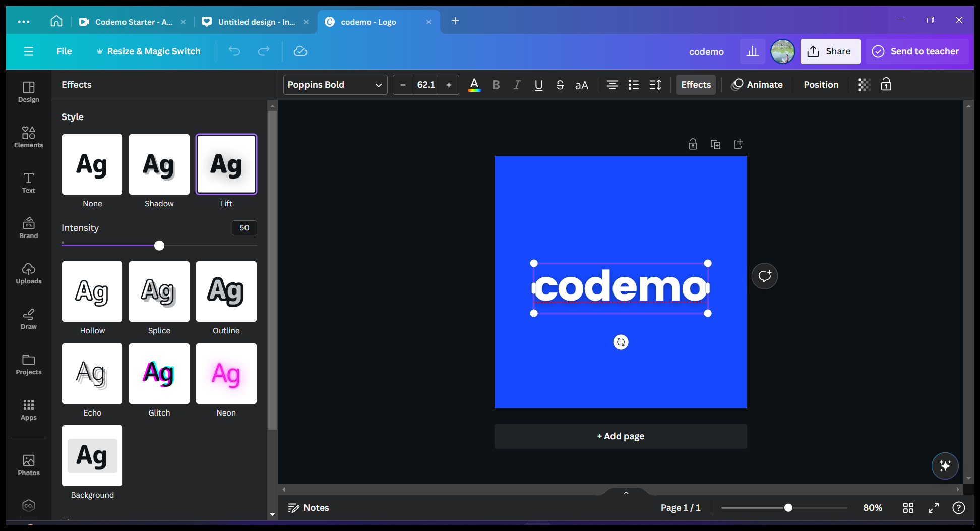Add a new page via icon above canvas

click(738, 145)
